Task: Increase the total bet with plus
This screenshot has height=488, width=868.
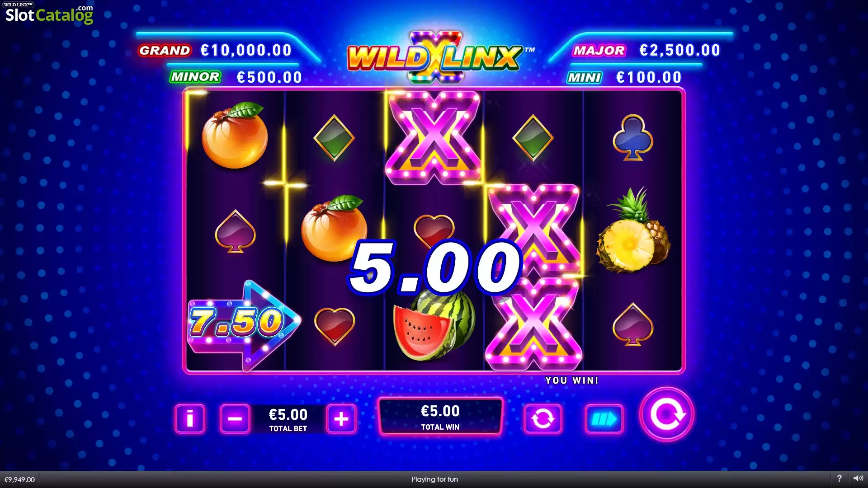Action: click(341, 419)
